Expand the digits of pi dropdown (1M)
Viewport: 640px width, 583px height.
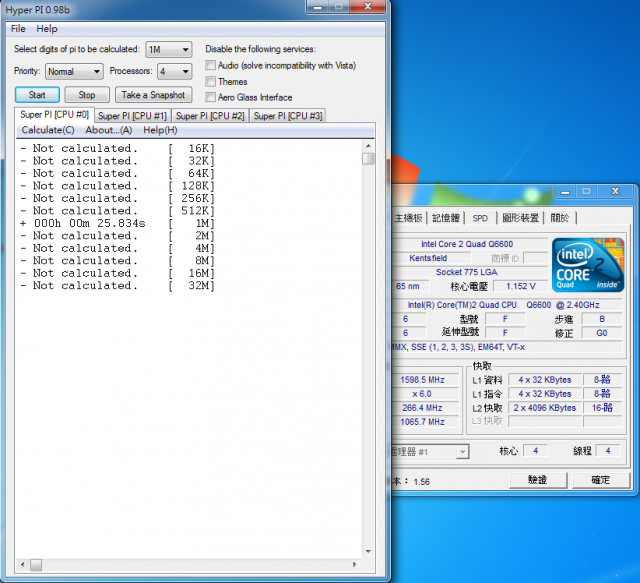click(x=169, y=49)
